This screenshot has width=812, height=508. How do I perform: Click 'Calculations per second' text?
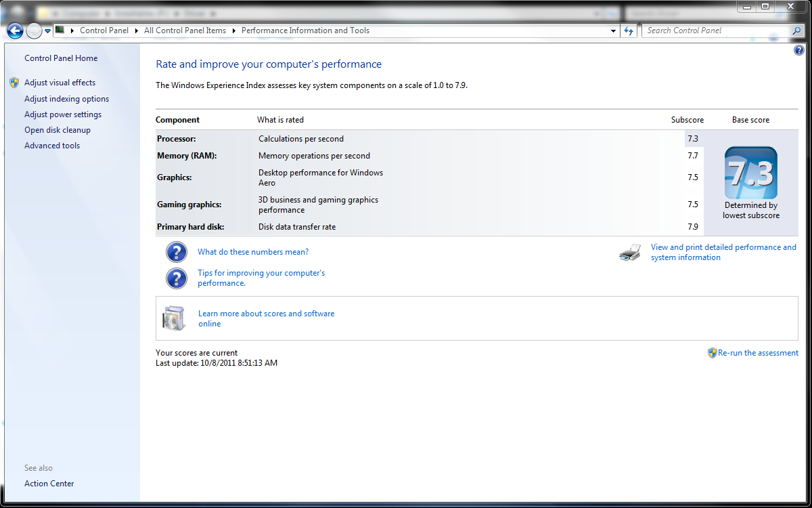click(x=301, y=139)
